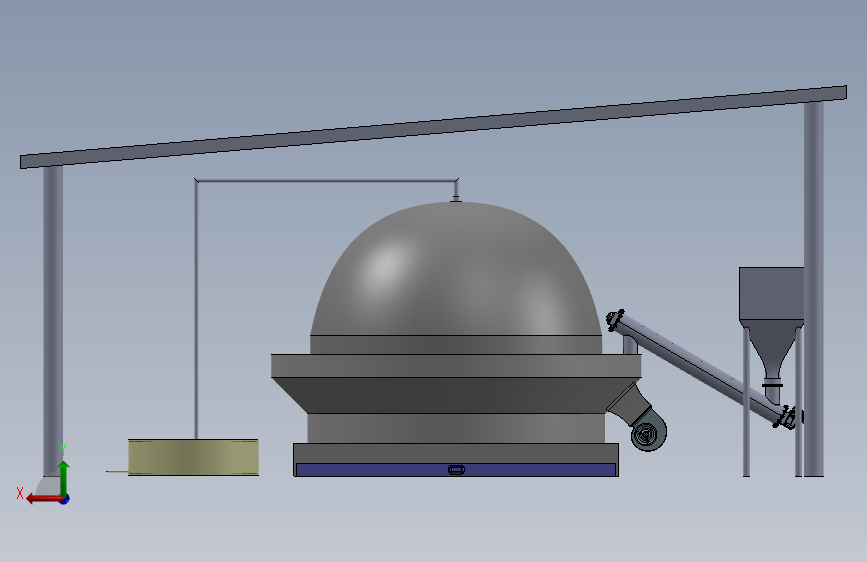The width and height of the screenshot is (867, 562).
Task: Select the horizontal pipe running to dome top
Action: click(x=326, y=181)
